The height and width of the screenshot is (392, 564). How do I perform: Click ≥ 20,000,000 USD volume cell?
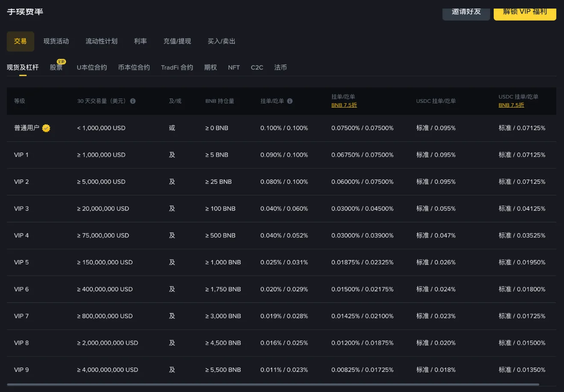coord(103,209)
